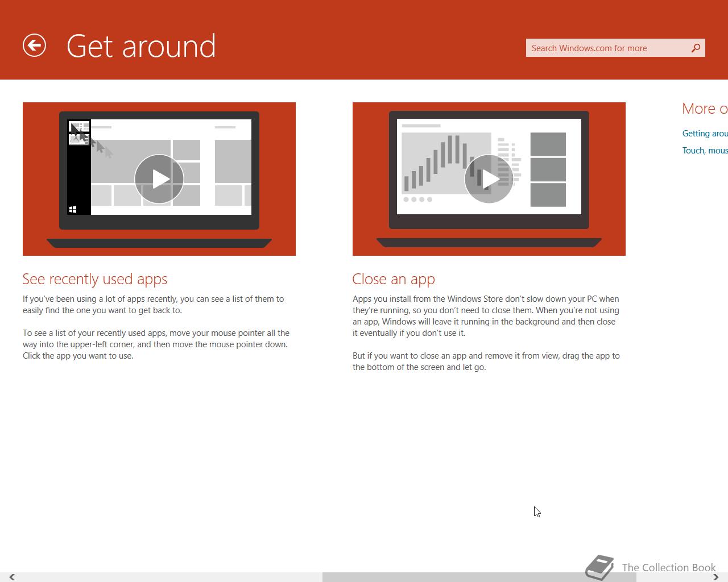Click the Get around page title
Viewport: 728px width, 582px height.
point(141,46)
